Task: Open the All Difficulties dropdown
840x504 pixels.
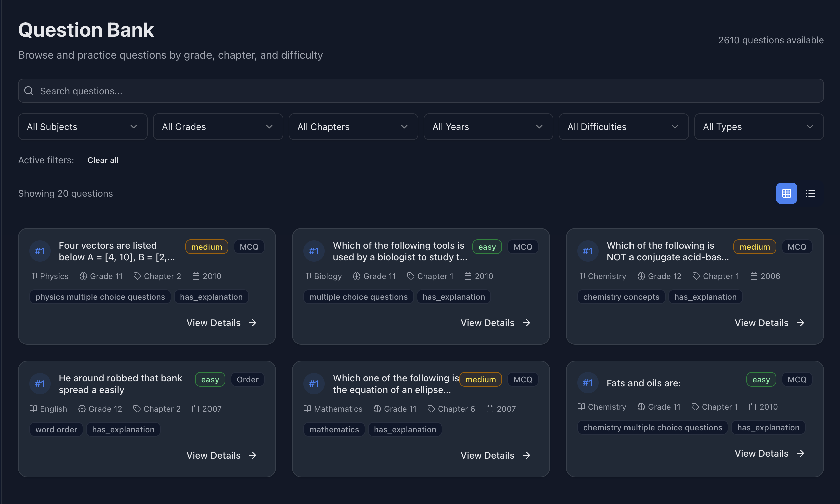Action: click(623, 127)
